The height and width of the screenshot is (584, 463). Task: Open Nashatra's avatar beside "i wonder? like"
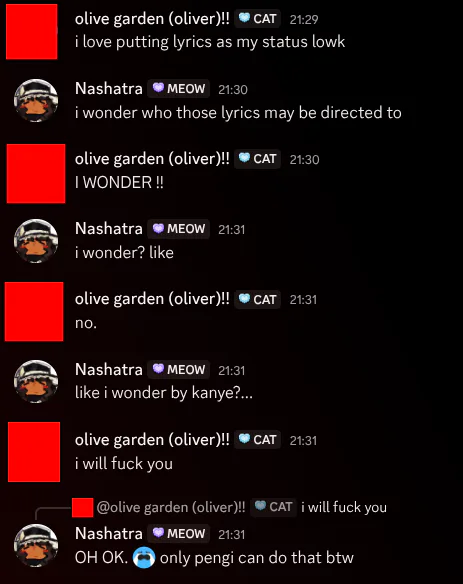[x=36, y=241]
